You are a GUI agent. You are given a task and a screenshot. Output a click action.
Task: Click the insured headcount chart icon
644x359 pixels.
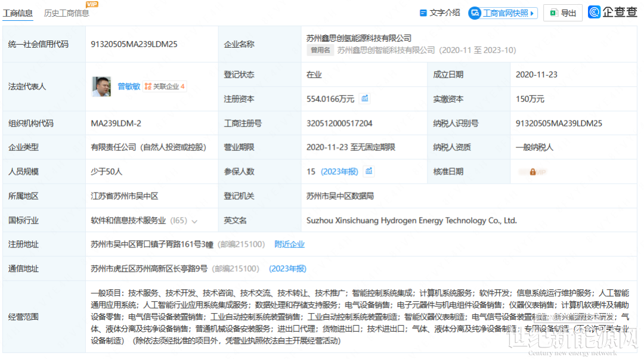(369, 171)
